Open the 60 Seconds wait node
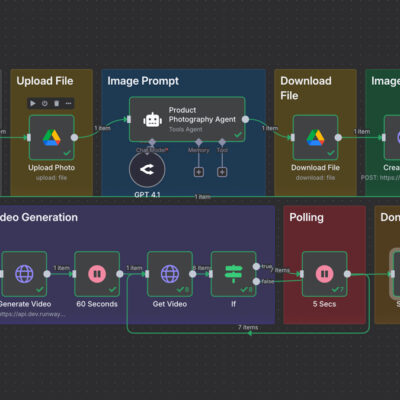Image resolution: width=400 pixels, height=400 pixels. coord(97,274)
